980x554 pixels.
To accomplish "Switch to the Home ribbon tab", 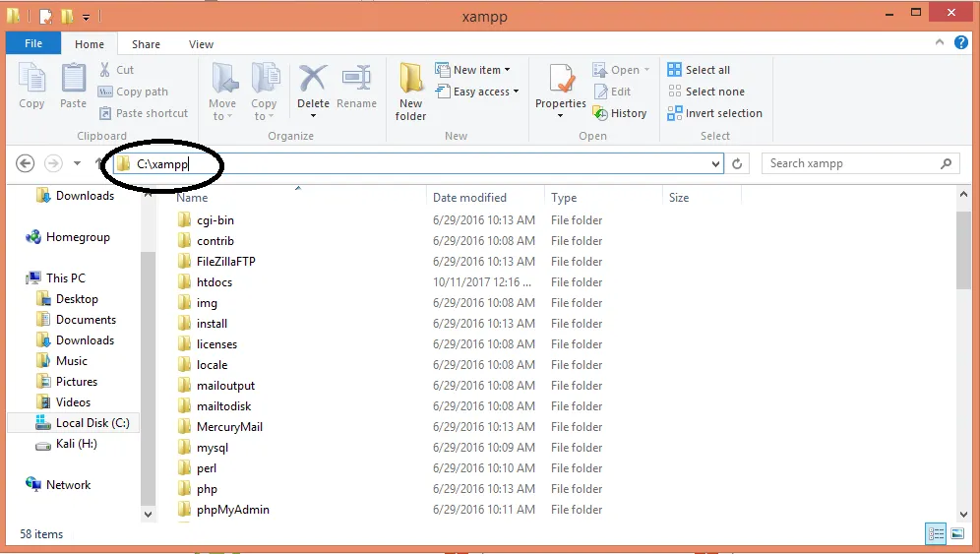I will 90,44.
